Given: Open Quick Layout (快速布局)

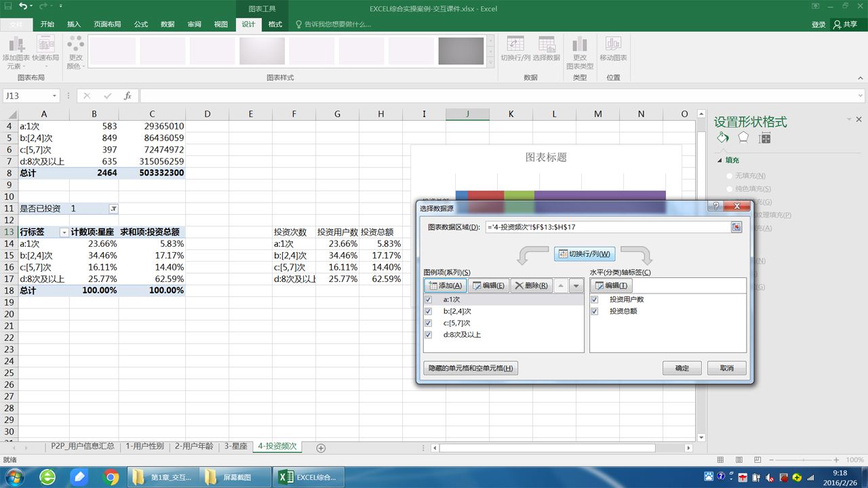Looking at the screenshot, I should click(45, 53).
